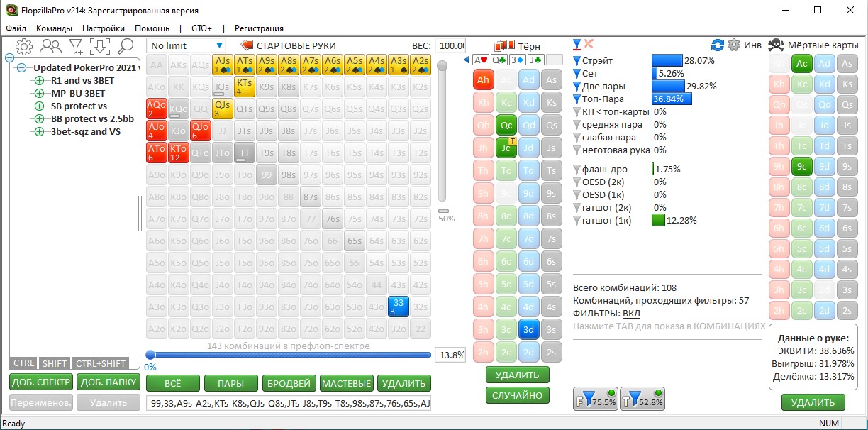The width and height of the screenshot is (868, 430).
Task: Open the Помощь menu
Action: [x=152, y=28]
